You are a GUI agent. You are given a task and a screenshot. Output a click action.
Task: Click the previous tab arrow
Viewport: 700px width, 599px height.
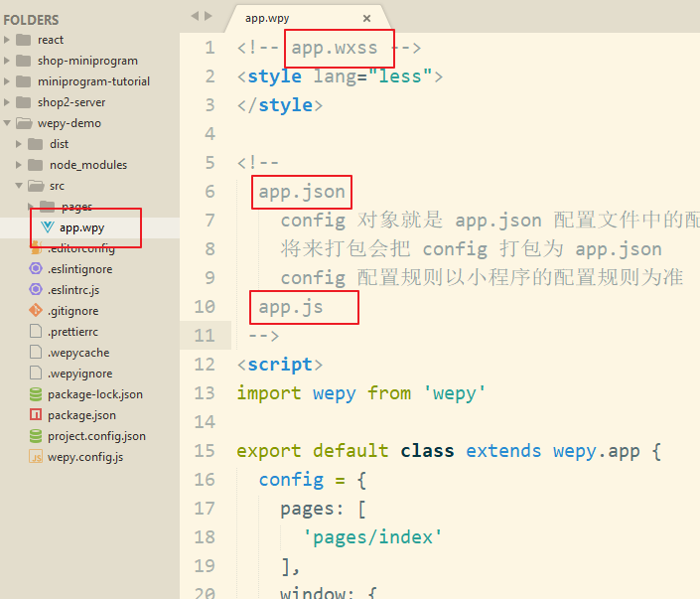tap(195, 15)
